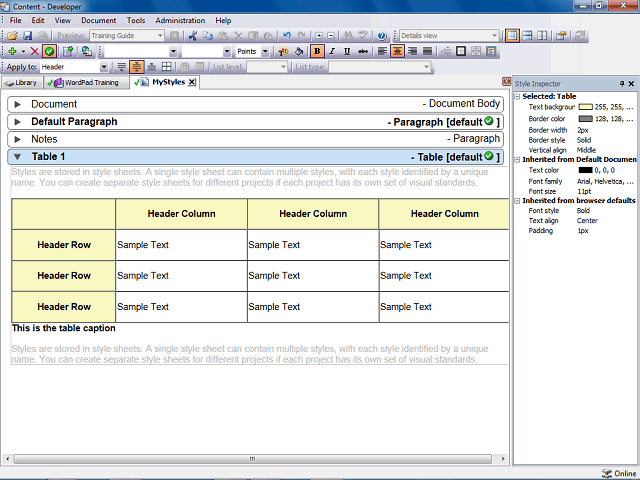
Task: Click the horizontal scrollbar thumb
Action: [253, 459]
